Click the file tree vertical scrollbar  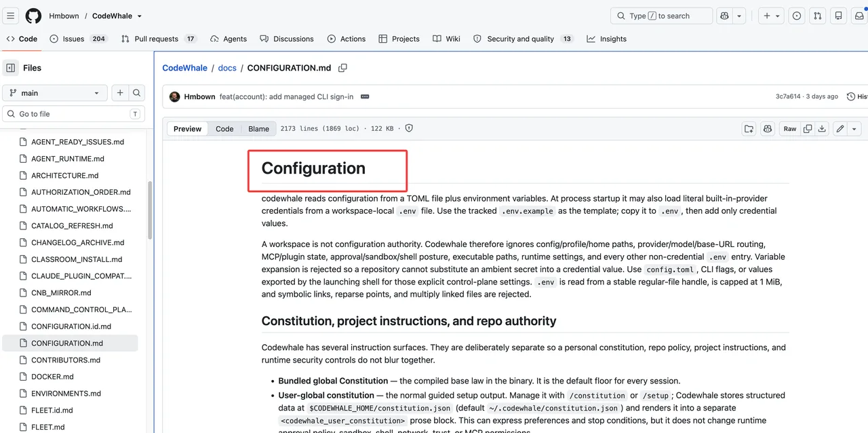coord(150,210)
